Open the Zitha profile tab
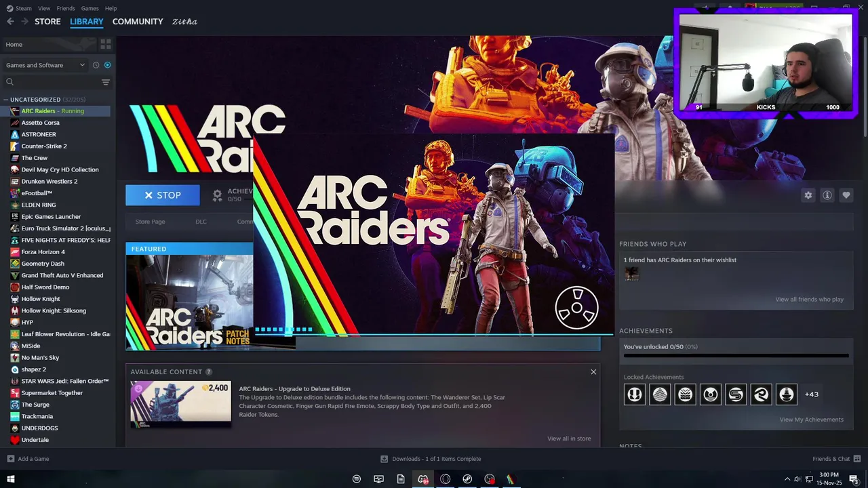868x488 pixels. (x=184, y=22)
